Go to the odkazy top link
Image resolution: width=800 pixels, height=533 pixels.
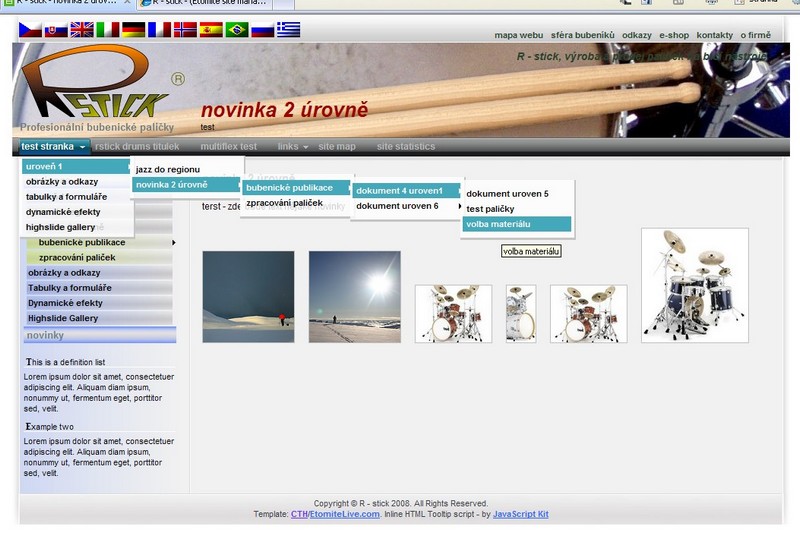click(636, 35)
